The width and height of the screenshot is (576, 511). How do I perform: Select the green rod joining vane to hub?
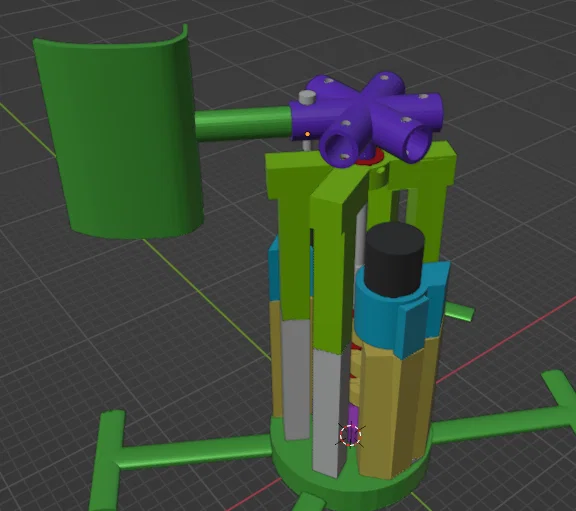243,123
